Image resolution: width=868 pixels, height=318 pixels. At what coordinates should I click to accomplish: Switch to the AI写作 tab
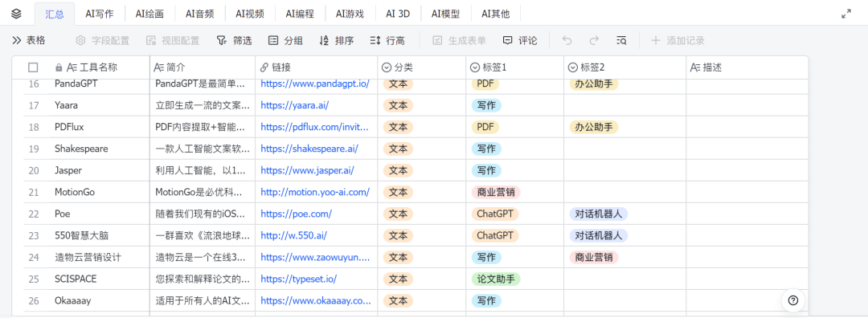pos(100,14)
